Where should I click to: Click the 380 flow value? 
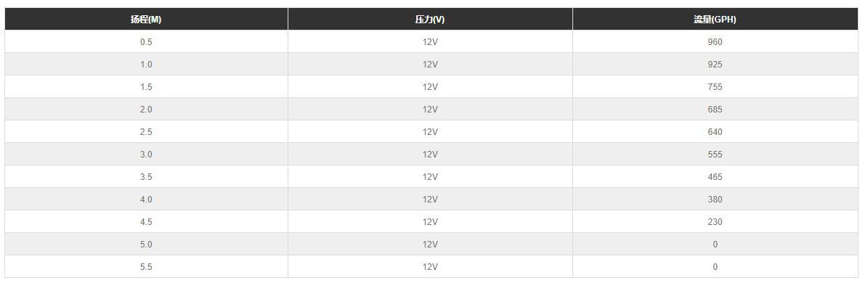[x=715, y=200]
